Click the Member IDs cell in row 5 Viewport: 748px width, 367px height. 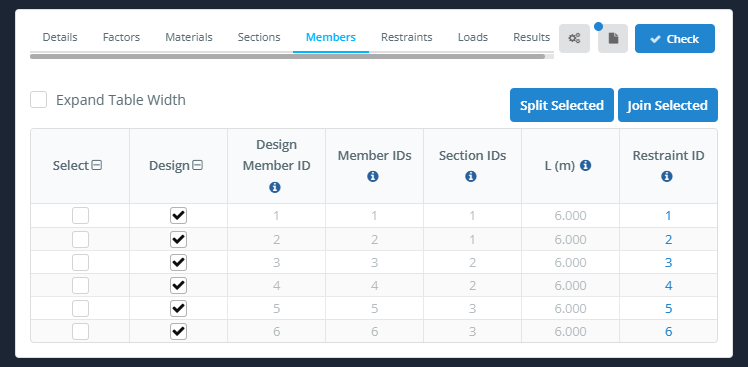coord(374,308)
